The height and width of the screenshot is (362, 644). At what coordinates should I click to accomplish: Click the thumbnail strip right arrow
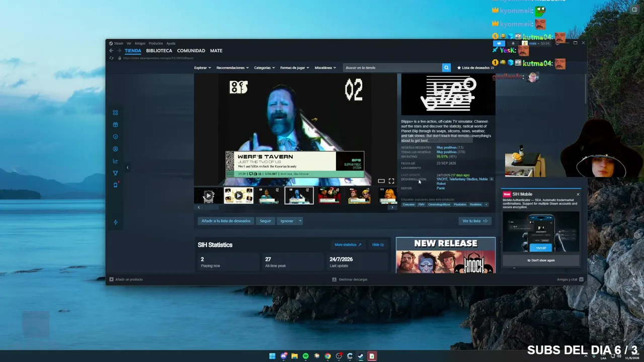coord(392,207)
